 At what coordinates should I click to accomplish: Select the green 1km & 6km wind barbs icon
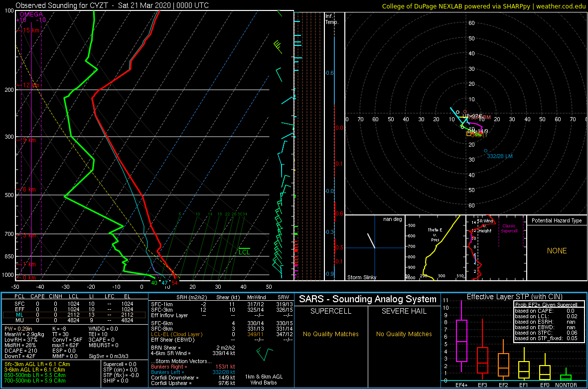265,354
